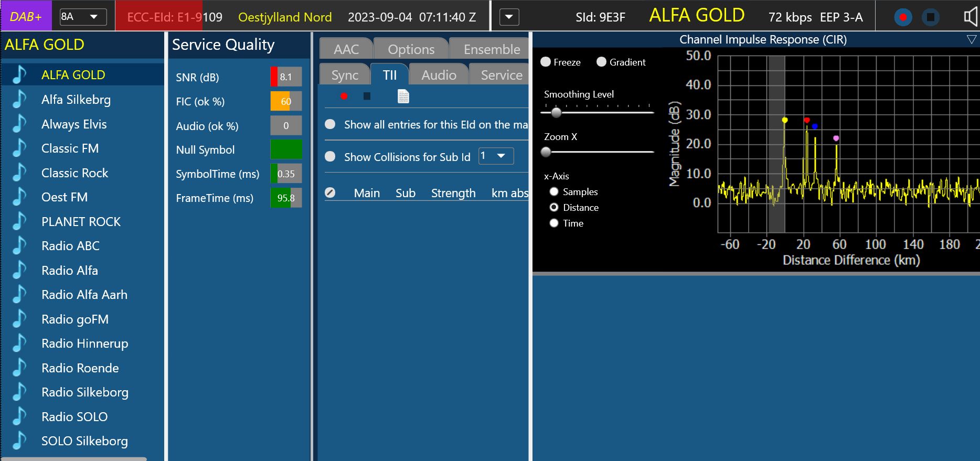Open the Service tab
The width and height of the screenshot is (980, 461).
(x=499, y=75)
